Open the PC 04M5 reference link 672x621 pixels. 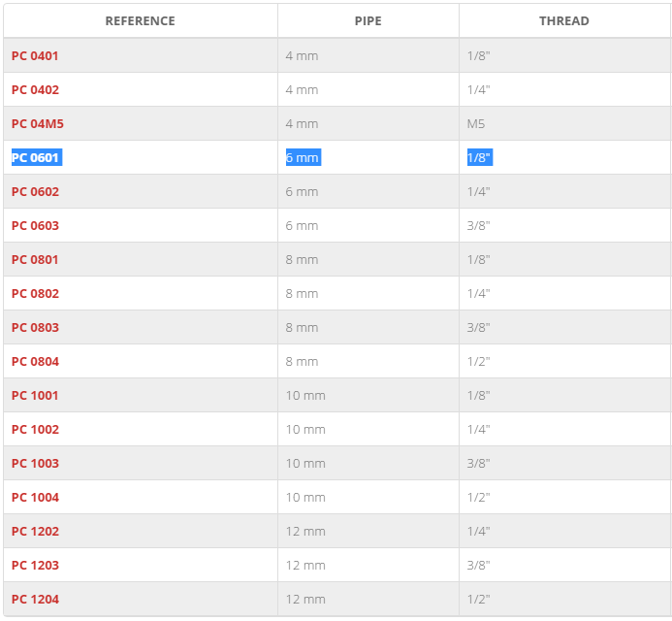pyautogui.click(x=37, y=123)
